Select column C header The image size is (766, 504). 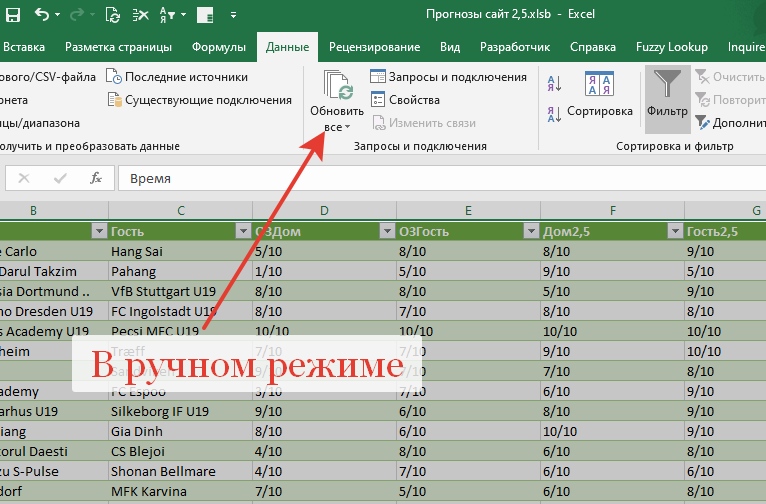point(181,210)
